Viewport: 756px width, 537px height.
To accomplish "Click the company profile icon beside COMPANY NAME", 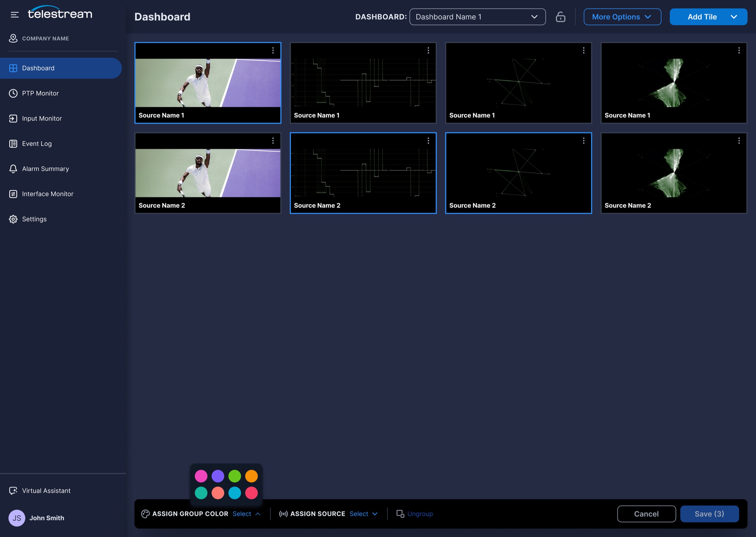I will click(13, 38).
